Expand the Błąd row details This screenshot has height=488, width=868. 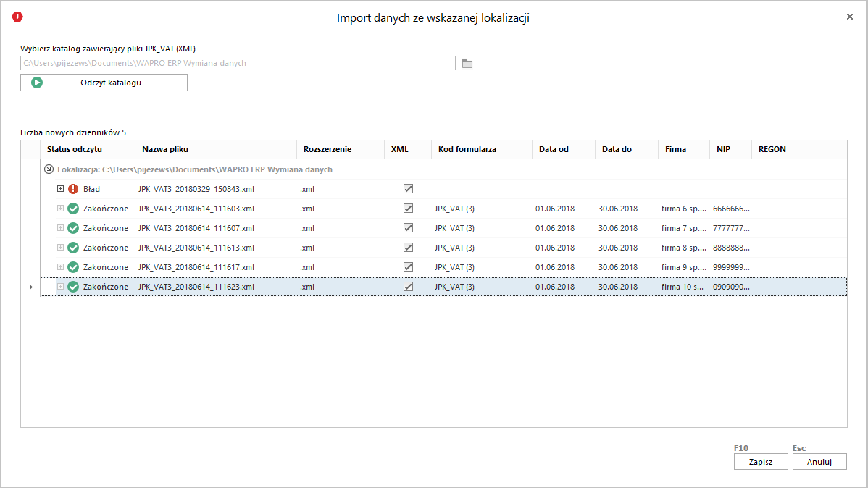(61, 189)
